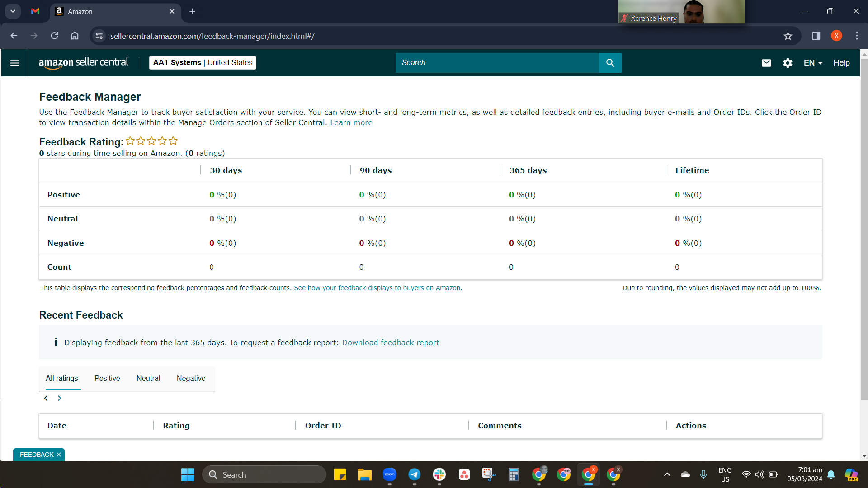
Task: Click the microphone tray icon
Action: (x=703, y=474)
